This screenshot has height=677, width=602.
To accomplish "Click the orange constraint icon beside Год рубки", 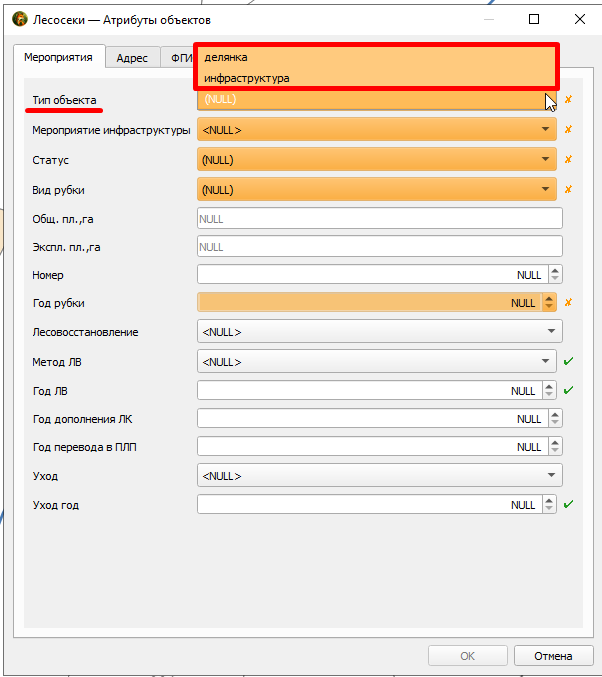I will click(568, 302).
